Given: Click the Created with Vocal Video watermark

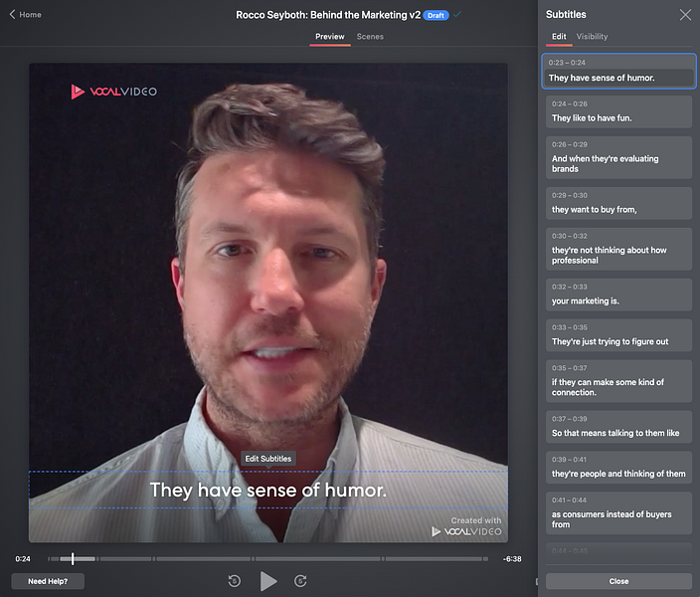Looking at the screenshot, I should [x=466, y=526].
